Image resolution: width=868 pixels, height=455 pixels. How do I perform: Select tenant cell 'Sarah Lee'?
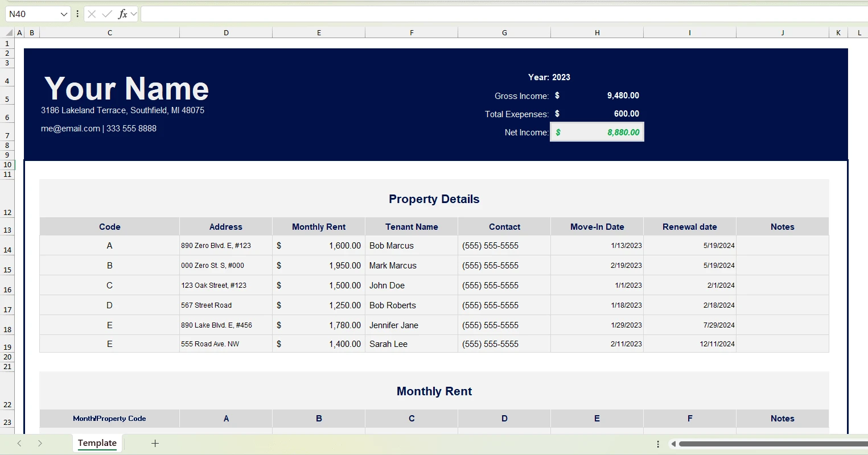click(412, 344)
